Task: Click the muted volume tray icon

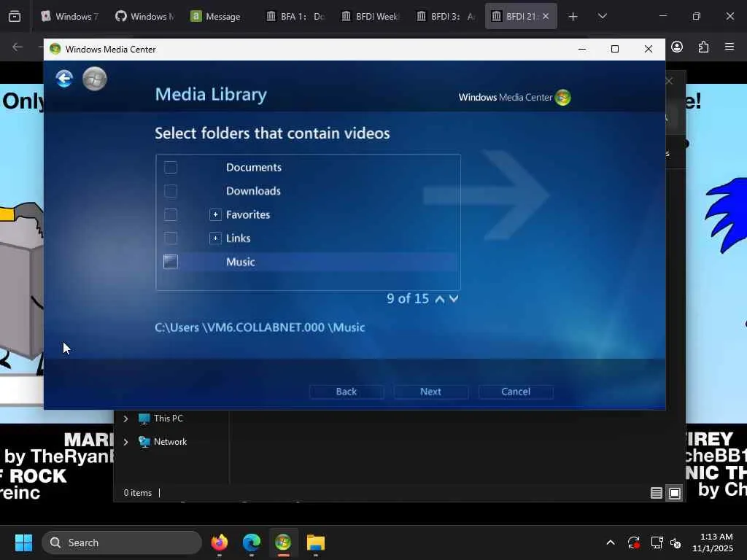Action: [x=676, y=542]
